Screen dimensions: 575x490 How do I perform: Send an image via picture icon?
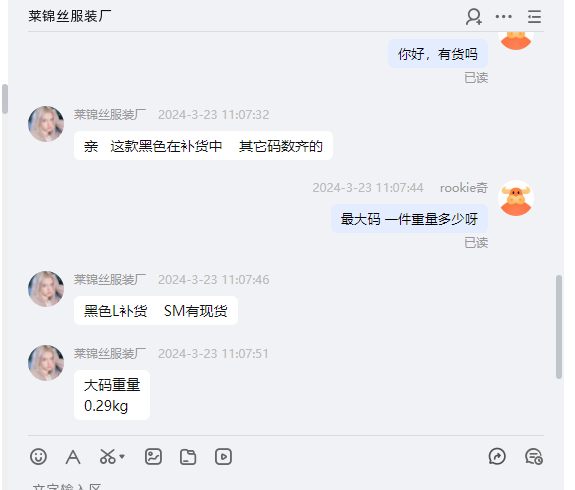point(153,457)
